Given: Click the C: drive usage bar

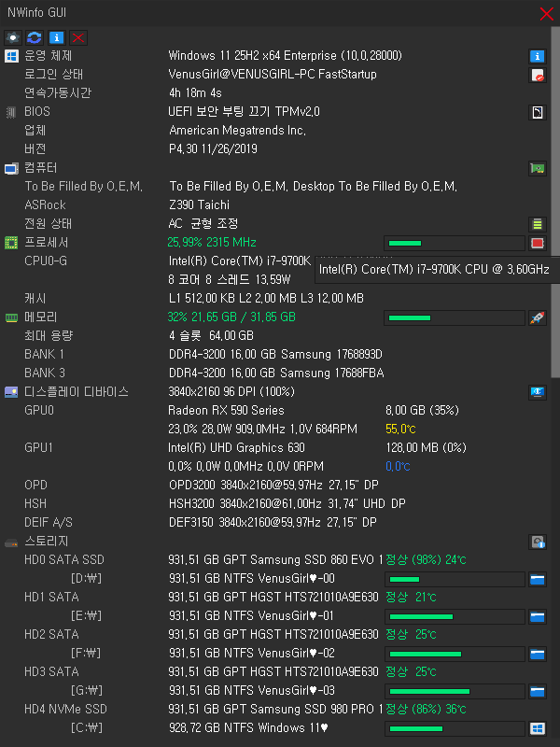Looking at the screenshot, I should click(455, 728).
